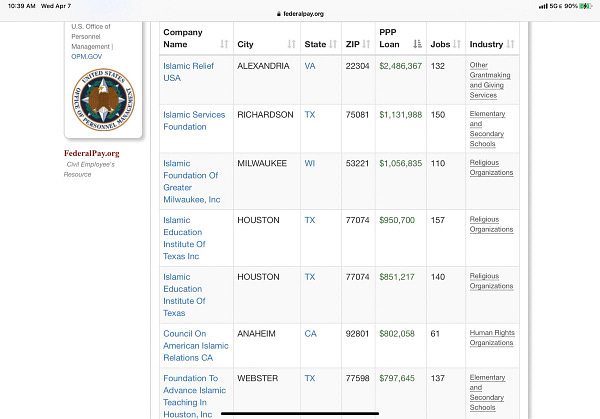
Task: Sort table by ZIP arrows
Action: 366,44
